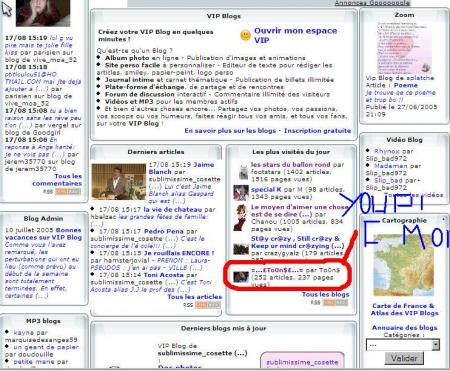Open the 15:08 comment by vergel
450x371 pixels.
pos(43,118)
